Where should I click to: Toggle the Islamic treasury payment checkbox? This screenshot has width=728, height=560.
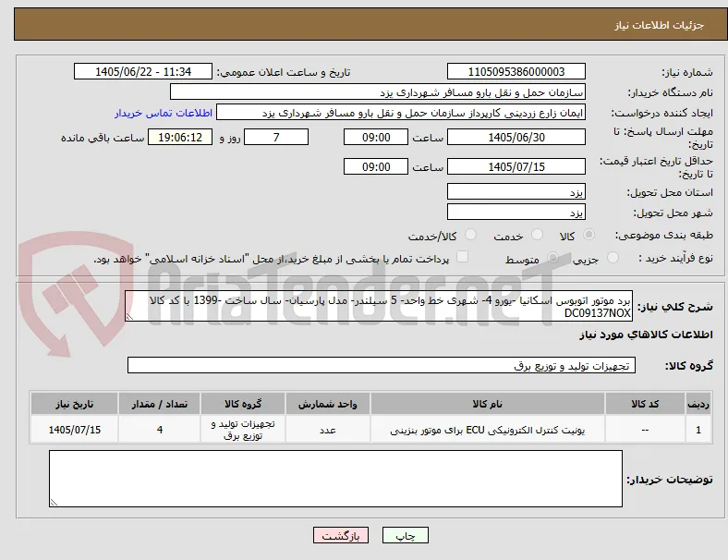(463, 257)
